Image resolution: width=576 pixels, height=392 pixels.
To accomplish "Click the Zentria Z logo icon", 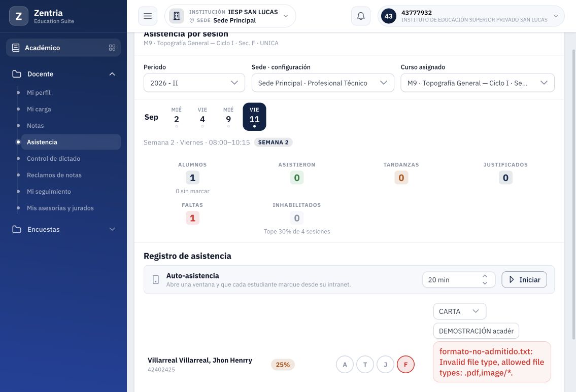I will click(x=19, y=16).
